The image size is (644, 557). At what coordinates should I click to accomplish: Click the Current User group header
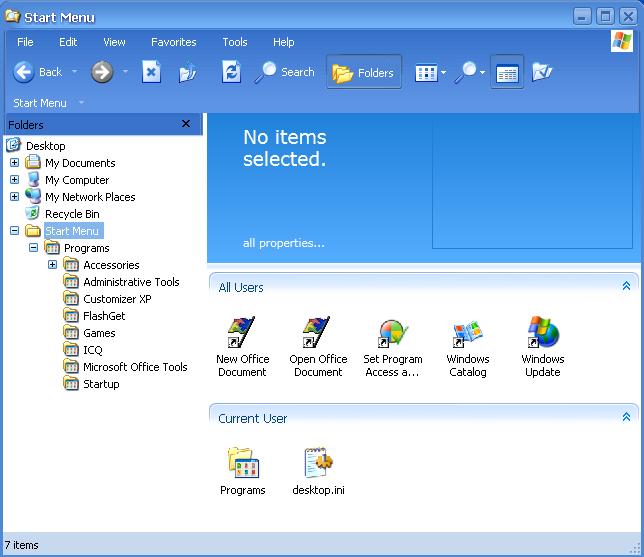[424, 418]
